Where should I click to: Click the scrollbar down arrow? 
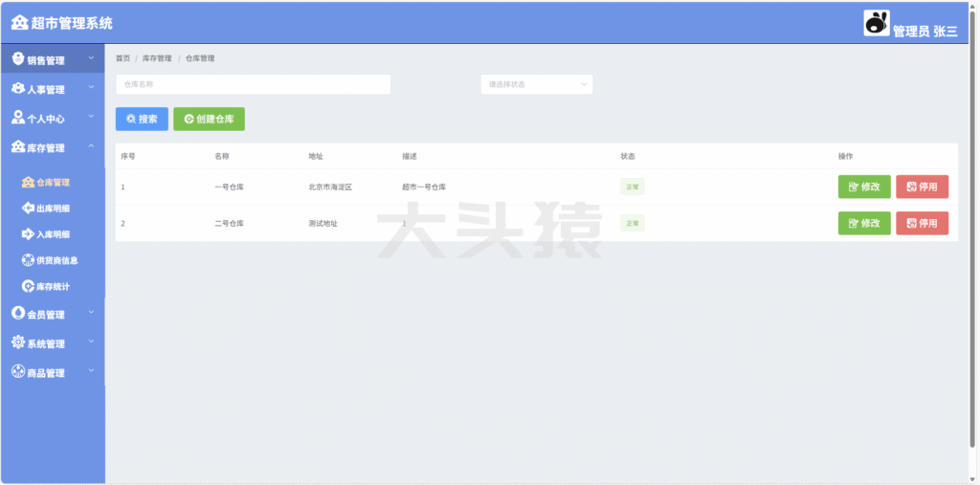coord(972,479)
